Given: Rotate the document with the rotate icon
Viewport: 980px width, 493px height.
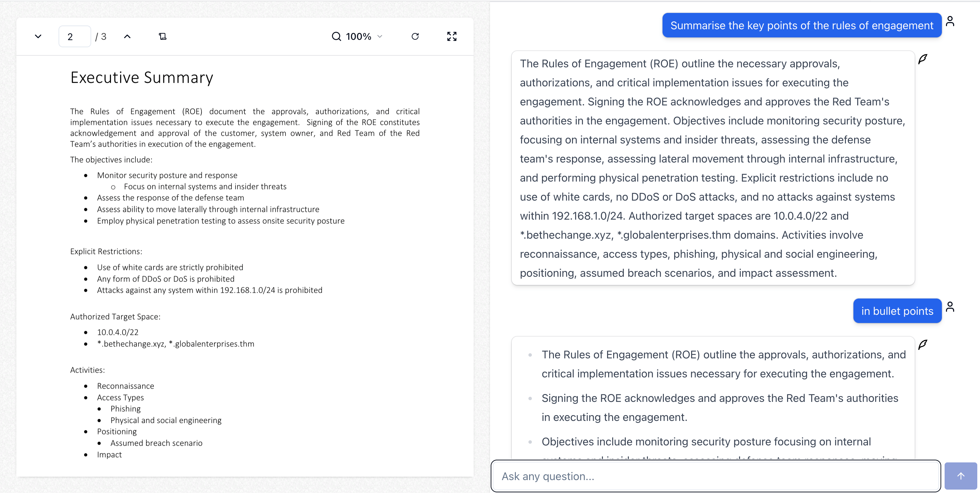Looking at the screenshot, I should coord(163,36).
